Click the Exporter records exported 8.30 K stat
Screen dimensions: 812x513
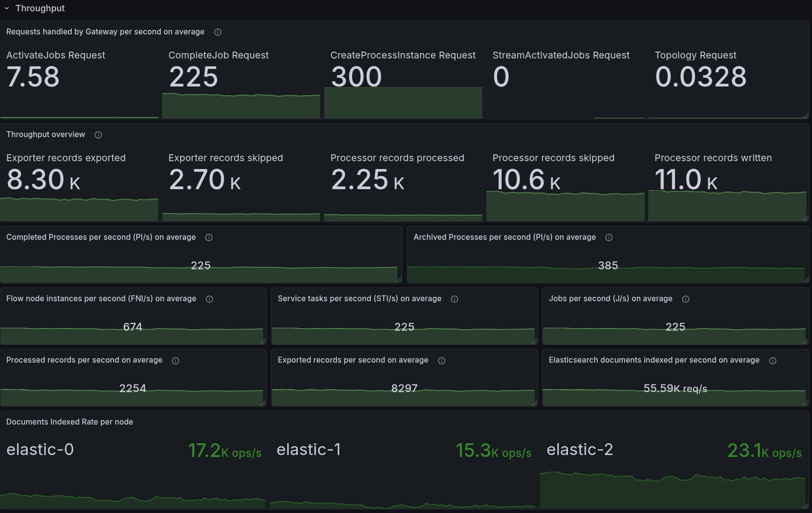click(x=43, y=180)
